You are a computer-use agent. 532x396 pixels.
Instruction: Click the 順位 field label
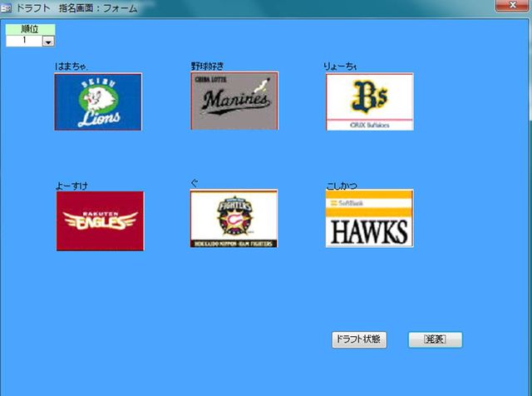(x=30, y=29)
